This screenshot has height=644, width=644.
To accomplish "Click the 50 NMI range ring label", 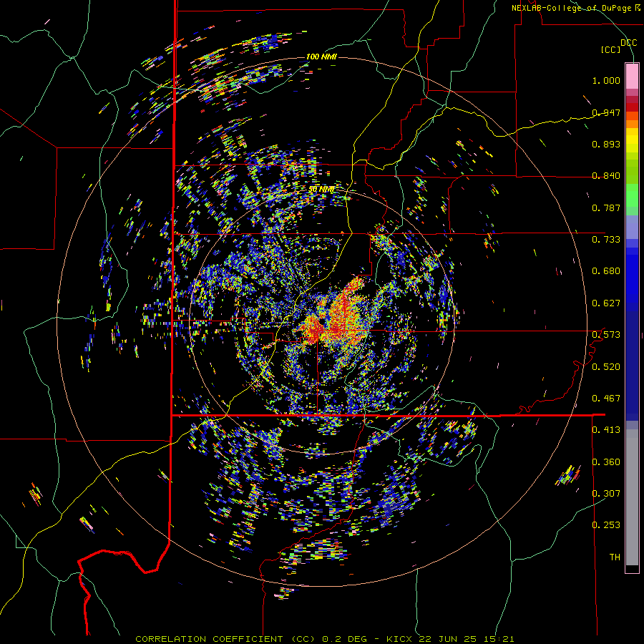I will point(321,190).
